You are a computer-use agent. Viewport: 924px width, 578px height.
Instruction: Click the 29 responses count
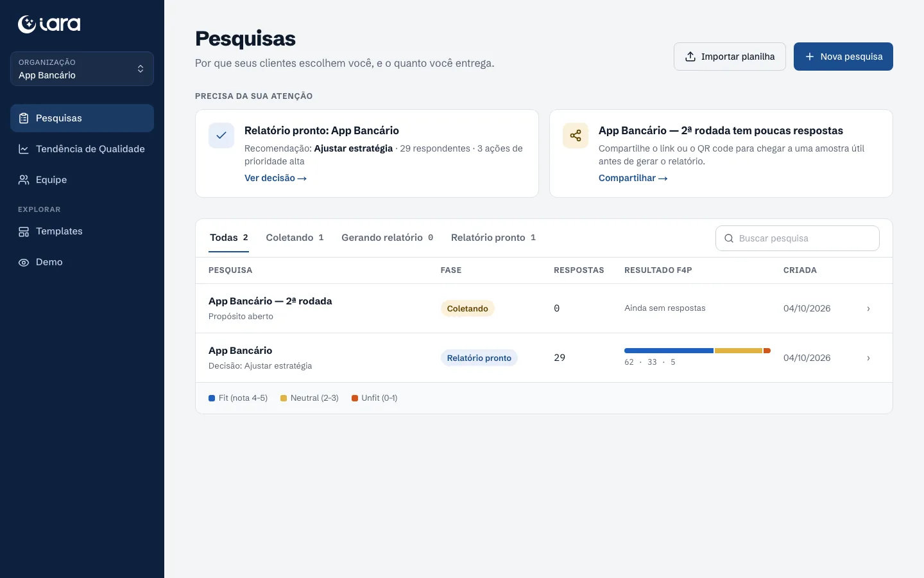[560, 358]
